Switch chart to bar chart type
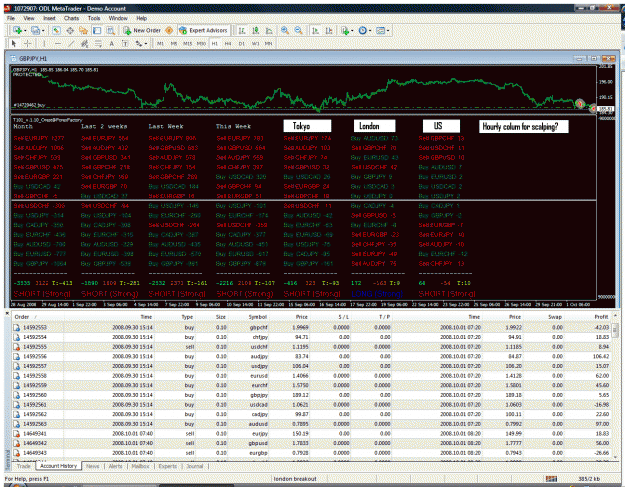The width and height of the screenshot is (625, 487). click(242, 30)
